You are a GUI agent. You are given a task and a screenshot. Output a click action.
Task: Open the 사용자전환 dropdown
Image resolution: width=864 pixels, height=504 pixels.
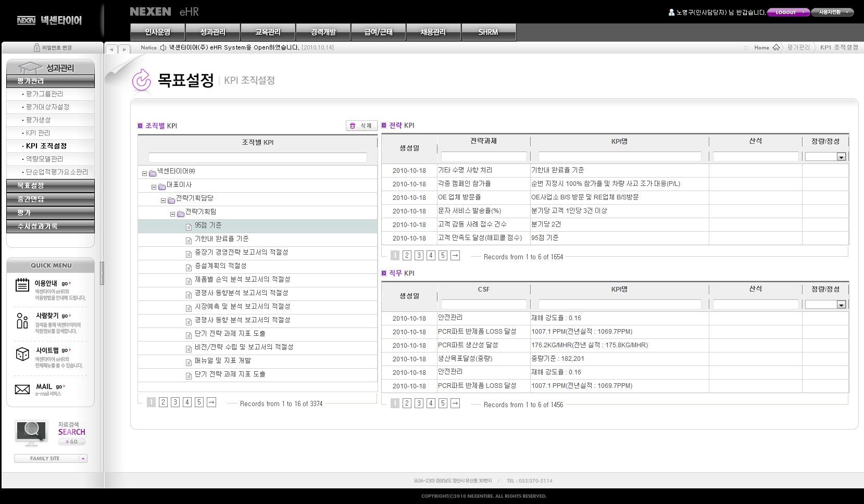pyautogui.click(x=832, y=12)
